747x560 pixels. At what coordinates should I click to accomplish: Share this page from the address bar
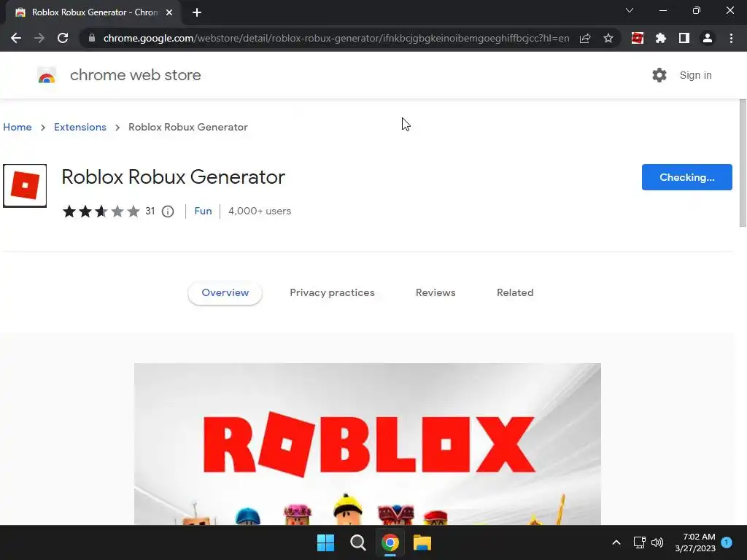tap(585, 38)
